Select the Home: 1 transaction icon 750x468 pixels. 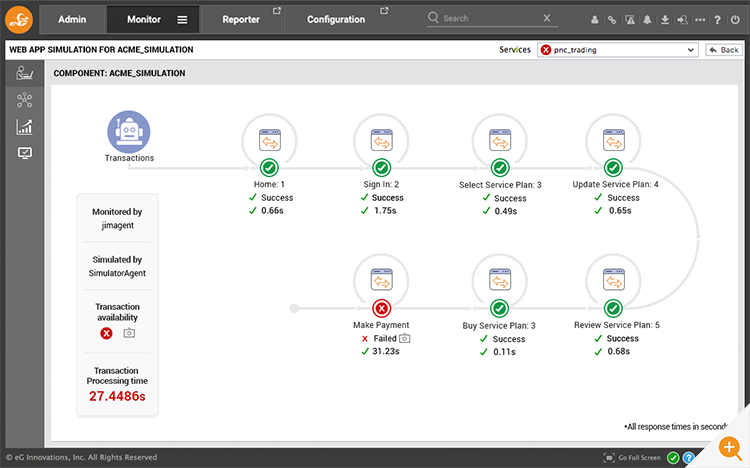[269, 141]
